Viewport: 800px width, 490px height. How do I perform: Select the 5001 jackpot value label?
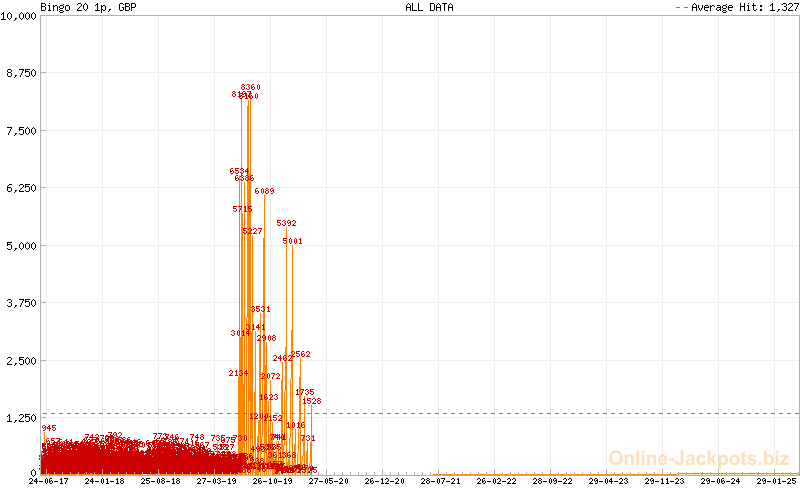tap(292, 242)
